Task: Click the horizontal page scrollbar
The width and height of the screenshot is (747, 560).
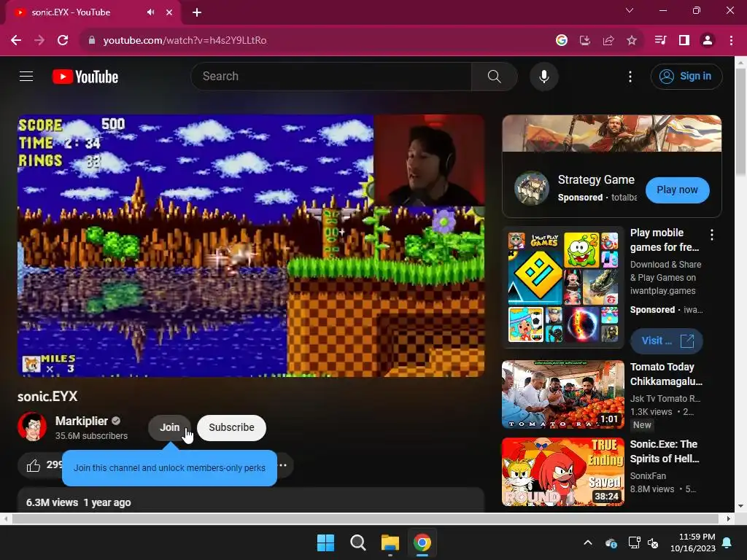Action: (365, 518)
